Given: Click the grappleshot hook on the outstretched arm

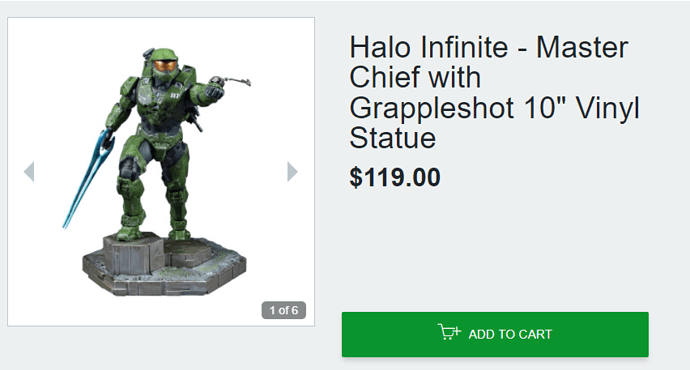Looking at the screenshot, I should tap(232, 81).
